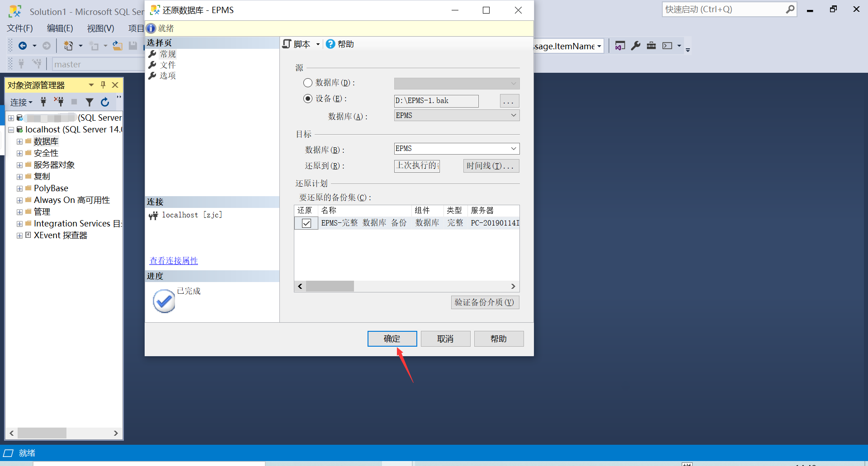Viewport: 868px width, 466px height.
Task: Click the quick launch magnifier icon
Action: click(x=790, y=9)
